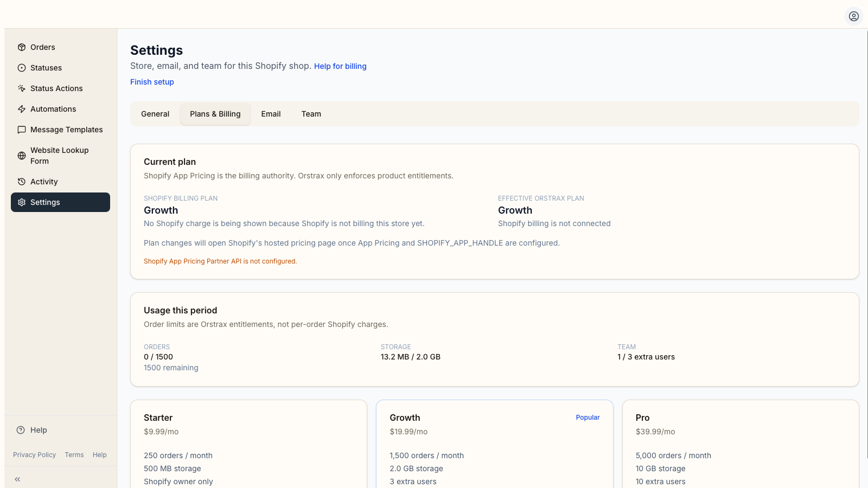Click the 'Shopify owner only' line
Screen dimensions: 868x488
[x=178, y=481]
